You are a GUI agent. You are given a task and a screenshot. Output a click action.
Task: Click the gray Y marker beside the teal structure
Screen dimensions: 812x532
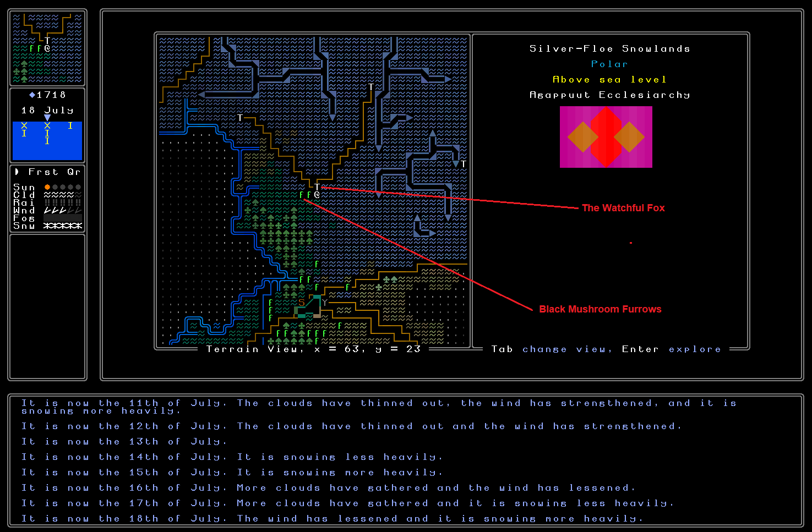click(x=325, y=303)
